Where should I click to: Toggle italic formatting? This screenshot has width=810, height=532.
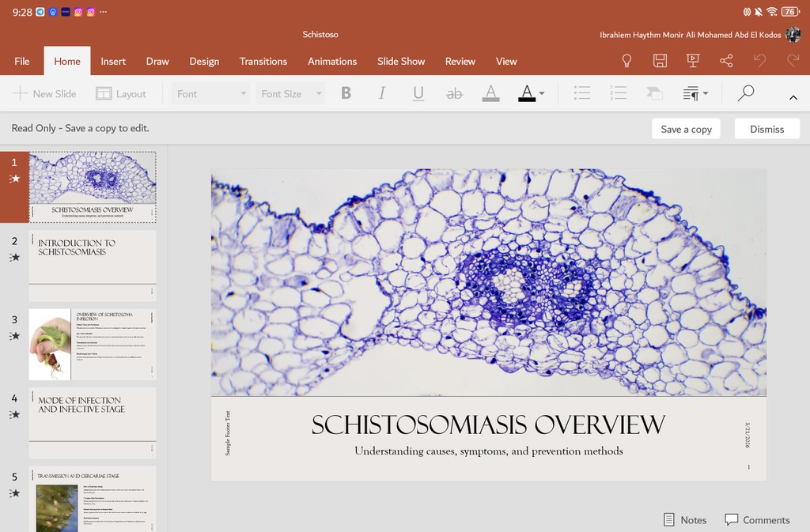[381, 93]
